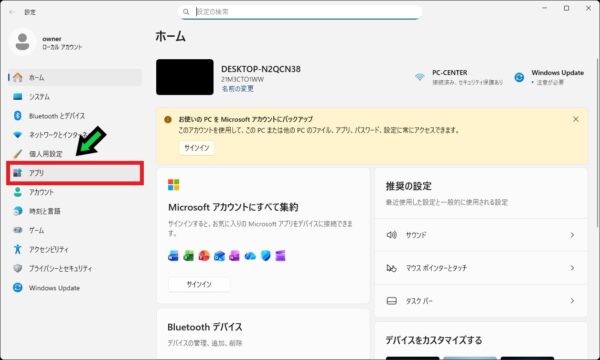Click サインイン button in backup banner
Viewport: 600px width, 360px height.
coord(197,148)
